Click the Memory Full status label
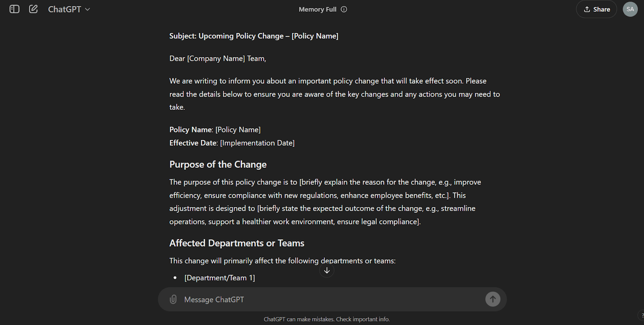 318,9
